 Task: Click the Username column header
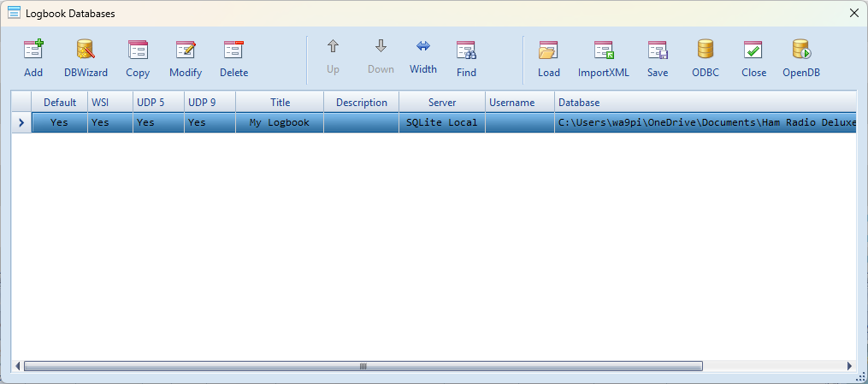(x=520, y=103)
